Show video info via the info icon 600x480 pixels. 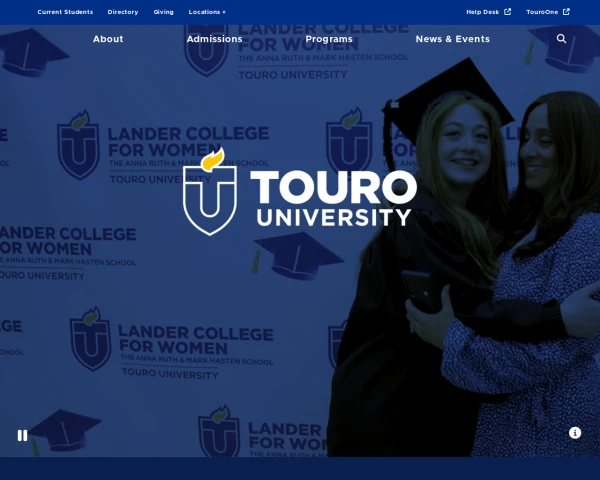coord(575,433)
